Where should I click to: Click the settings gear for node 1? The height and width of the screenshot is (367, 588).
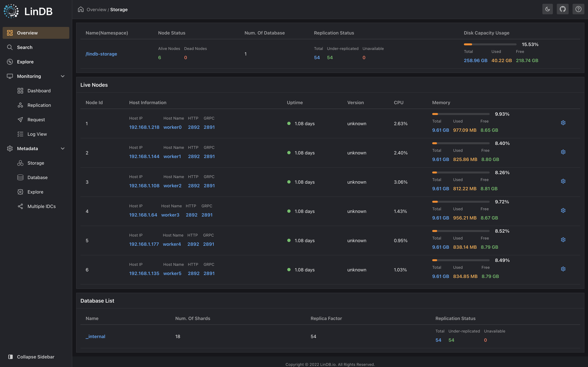(563, 123)
